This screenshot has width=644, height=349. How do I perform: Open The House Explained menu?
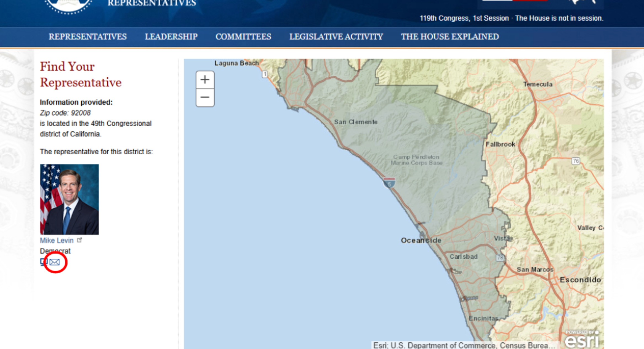[450, 37]
